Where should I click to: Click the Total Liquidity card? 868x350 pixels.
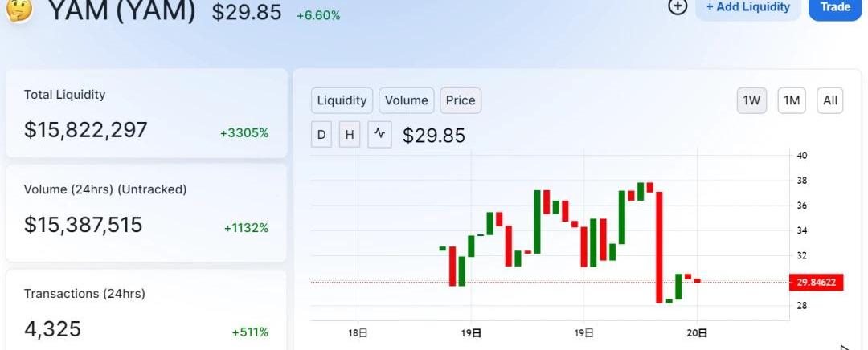click(x=147, y=113)
